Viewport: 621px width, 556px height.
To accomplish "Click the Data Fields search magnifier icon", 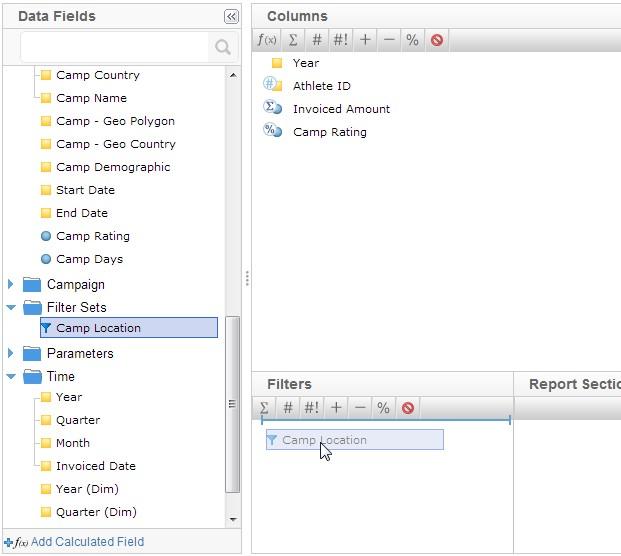I will pos(223,47).
